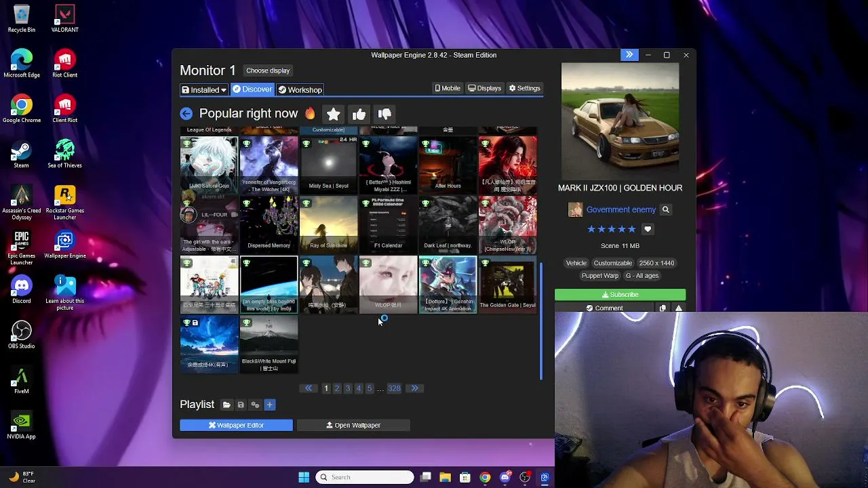Open NVIDIA App desktop icon
Viewport: 868px width, 488px height.
tap(21, 426)
